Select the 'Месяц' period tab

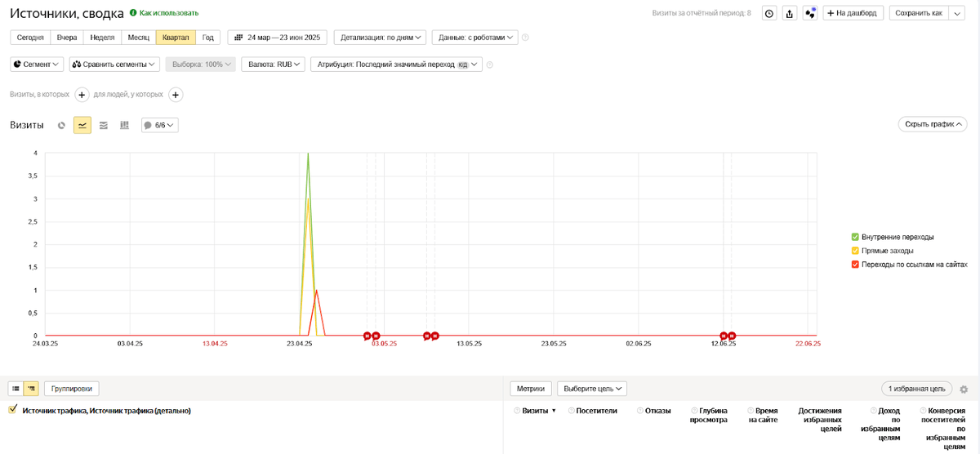point(138,38)
